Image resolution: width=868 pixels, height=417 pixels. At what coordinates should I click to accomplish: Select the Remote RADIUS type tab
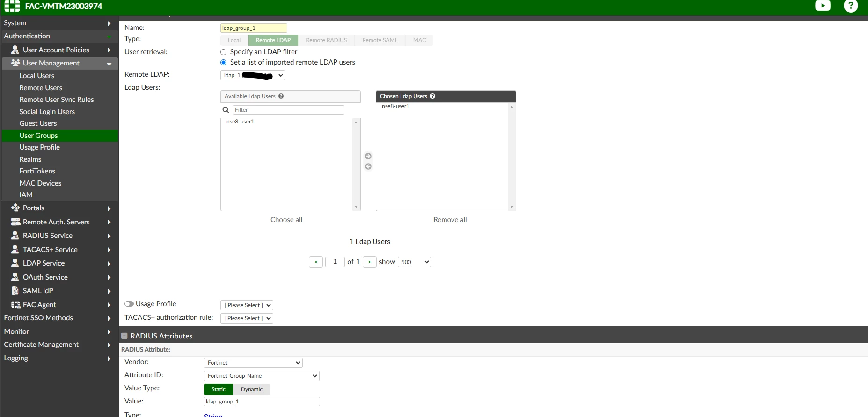click(327, 40)
